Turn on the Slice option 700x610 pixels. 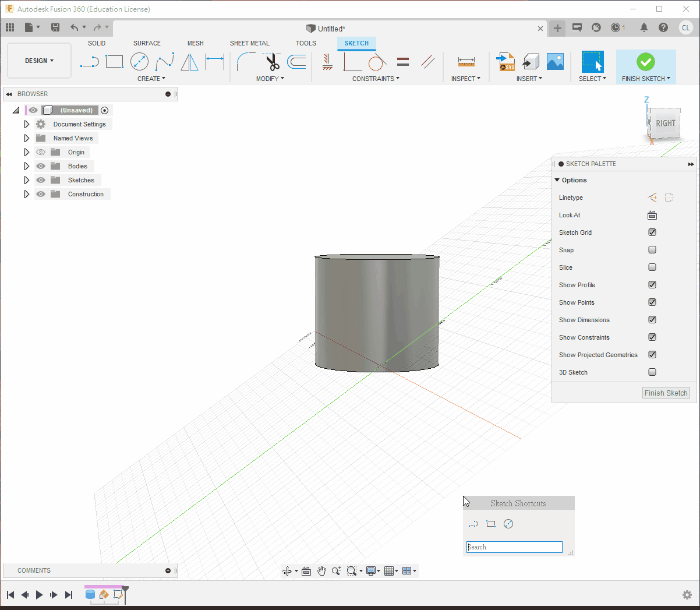tap(652, 267)
